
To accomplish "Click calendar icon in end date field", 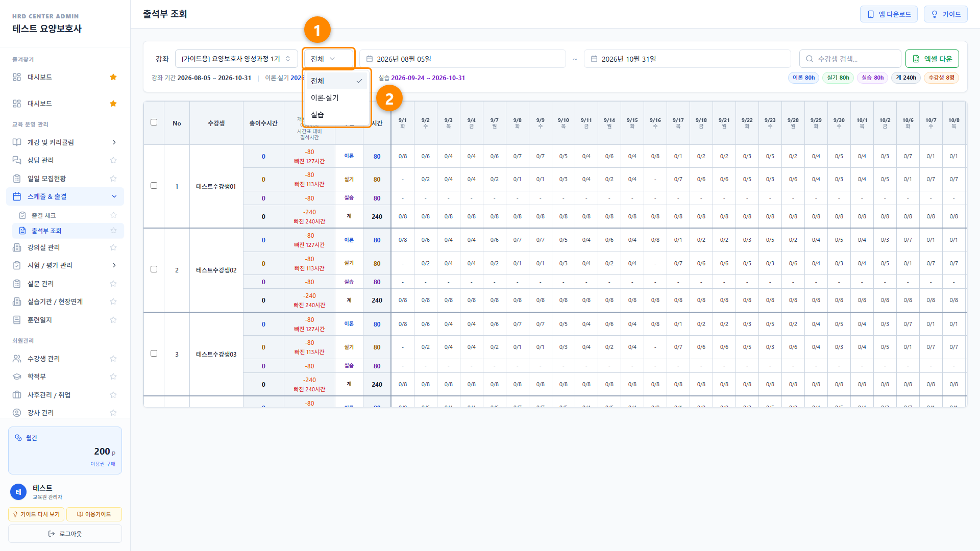I will pos(594,59).
